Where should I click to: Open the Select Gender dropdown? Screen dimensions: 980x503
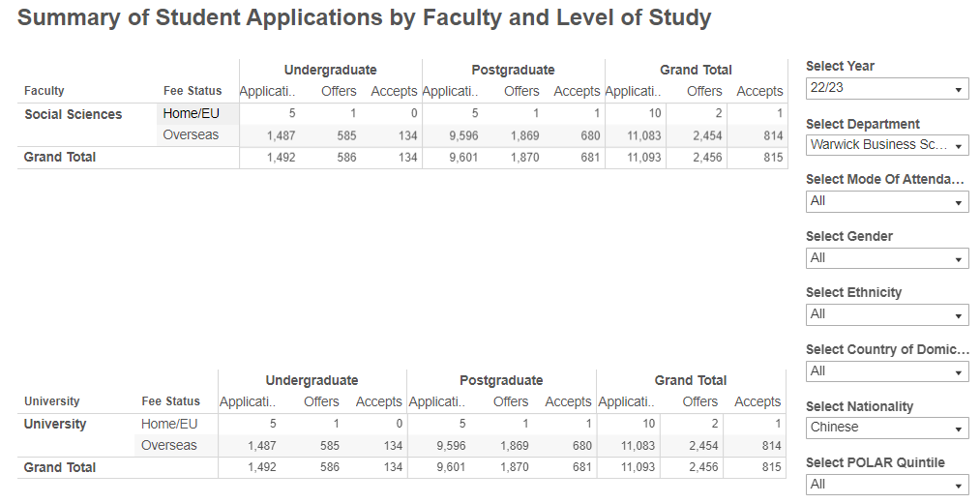click(887, 258)
